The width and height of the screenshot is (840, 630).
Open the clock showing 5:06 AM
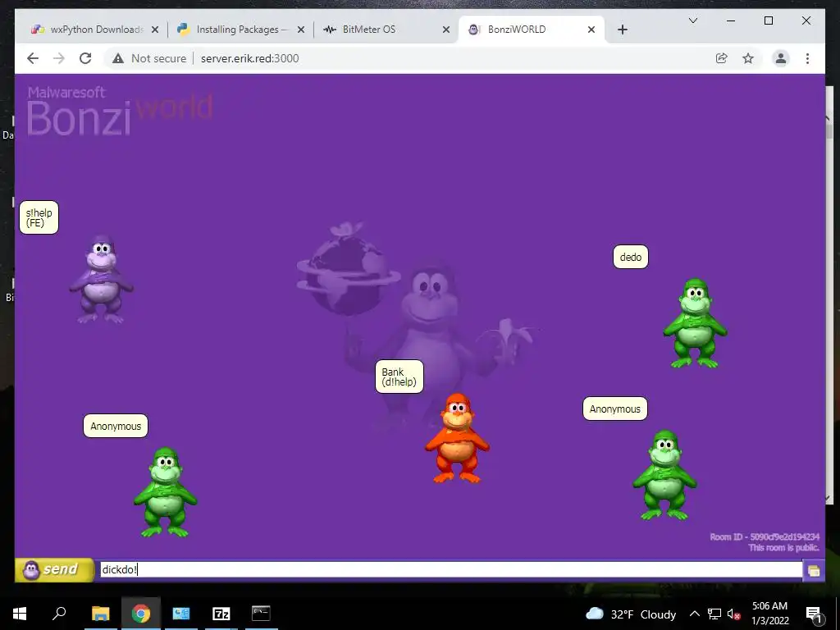coord(769,614)
